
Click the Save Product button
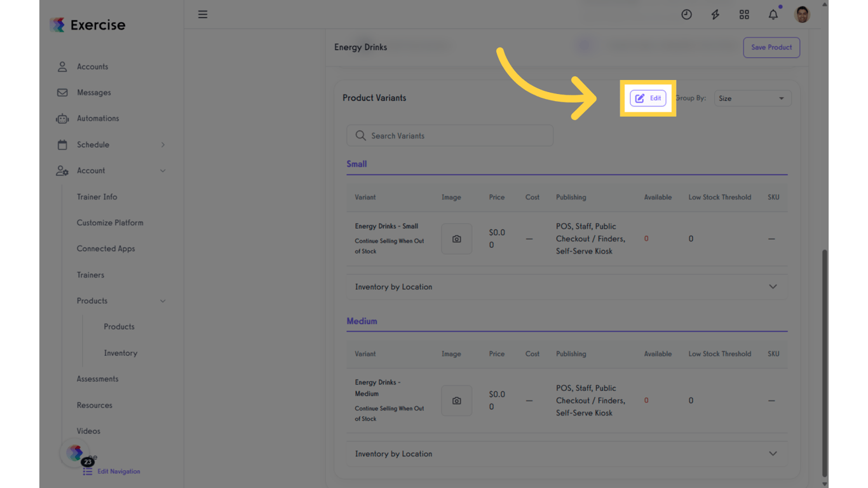tap(771, 47)
